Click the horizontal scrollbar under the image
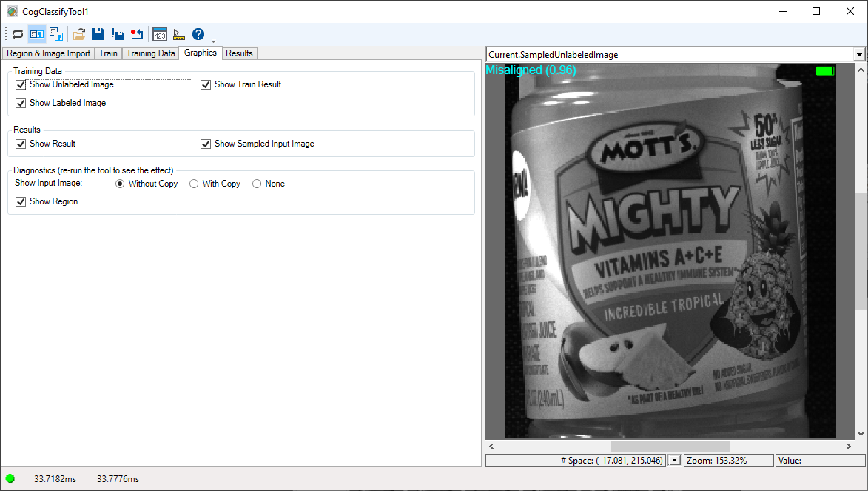The image size is (868, 491). tap(670, 447)
